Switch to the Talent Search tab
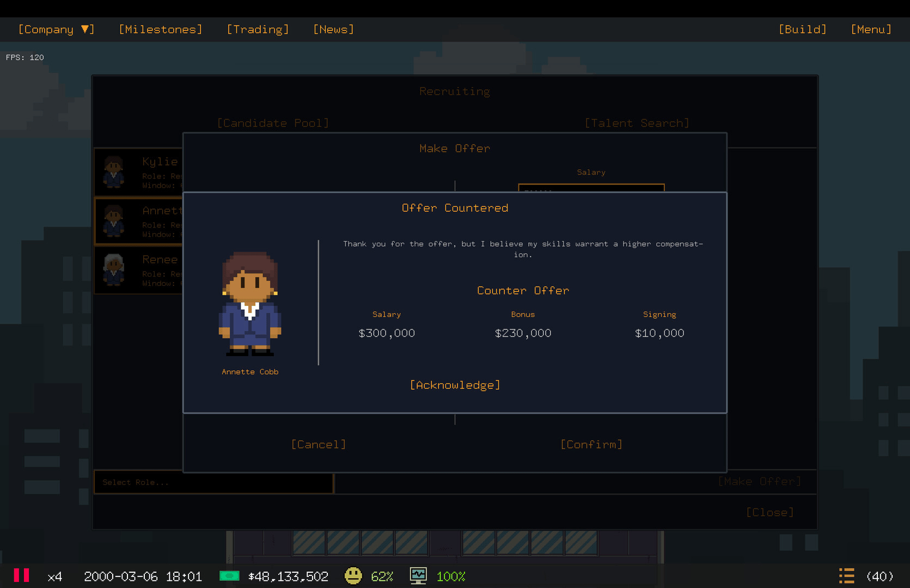This screenshot has width=910, height=588. pyautogui.click(x=637, y=123)
